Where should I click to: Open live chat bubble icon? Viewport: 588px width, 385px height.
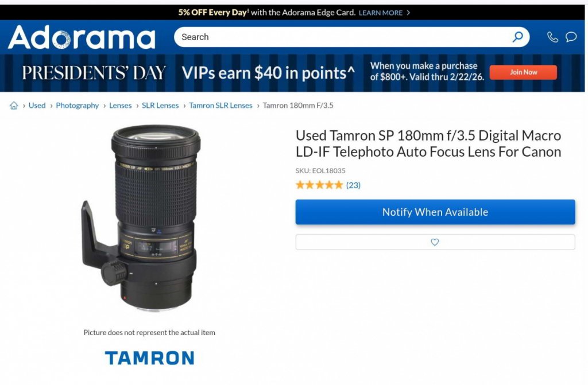571,37
